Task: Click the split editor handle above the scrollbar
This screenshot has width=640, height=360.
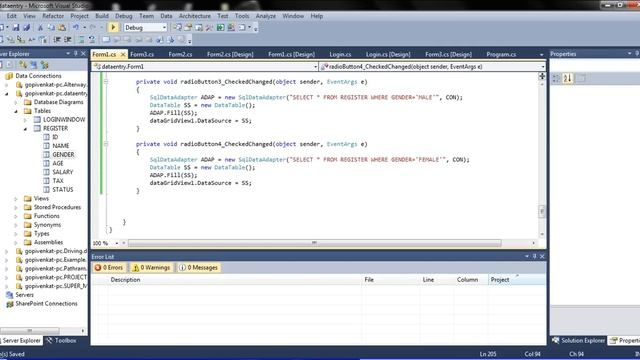Action: tap(542, 76)
